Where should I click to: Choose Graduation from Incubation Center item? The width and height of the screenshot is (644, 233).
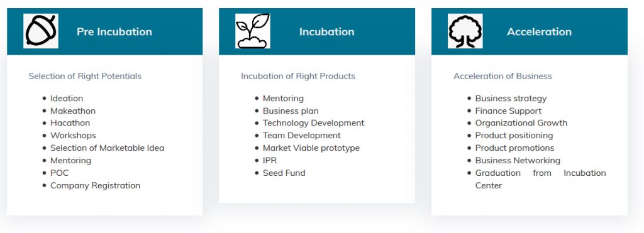pyautogui.click(x=540, y=179)
